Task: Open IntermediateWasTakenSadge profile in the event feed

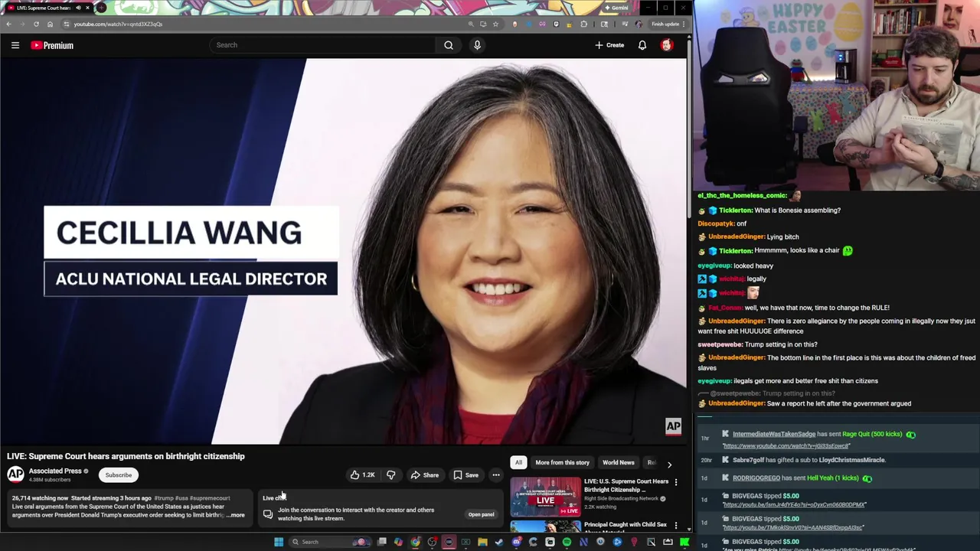Action: coord(773,434)
